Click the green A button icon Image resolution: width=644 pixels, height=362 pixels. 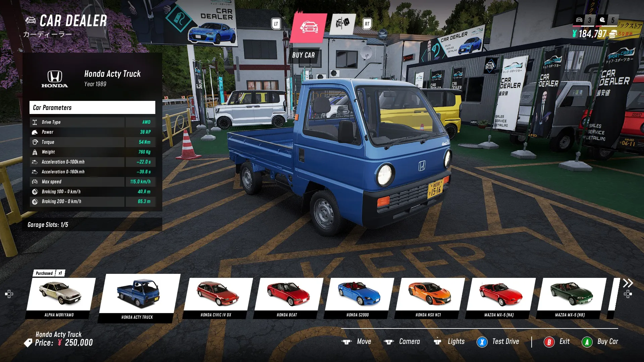click(x=587, y=342)
